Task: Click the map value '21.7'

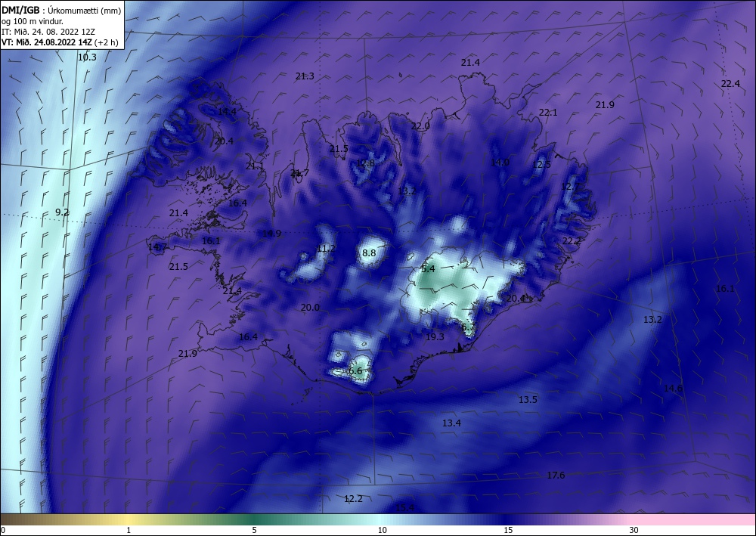Action: coord(299,173)
